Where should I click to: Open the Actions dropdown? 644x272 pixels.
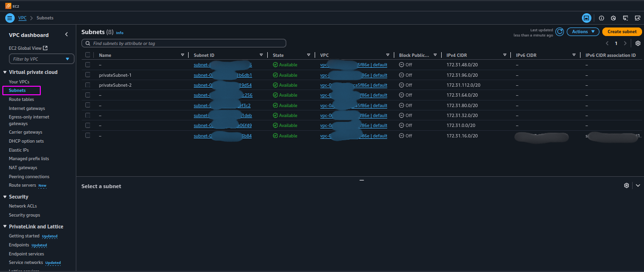click(x=583, y=32)
